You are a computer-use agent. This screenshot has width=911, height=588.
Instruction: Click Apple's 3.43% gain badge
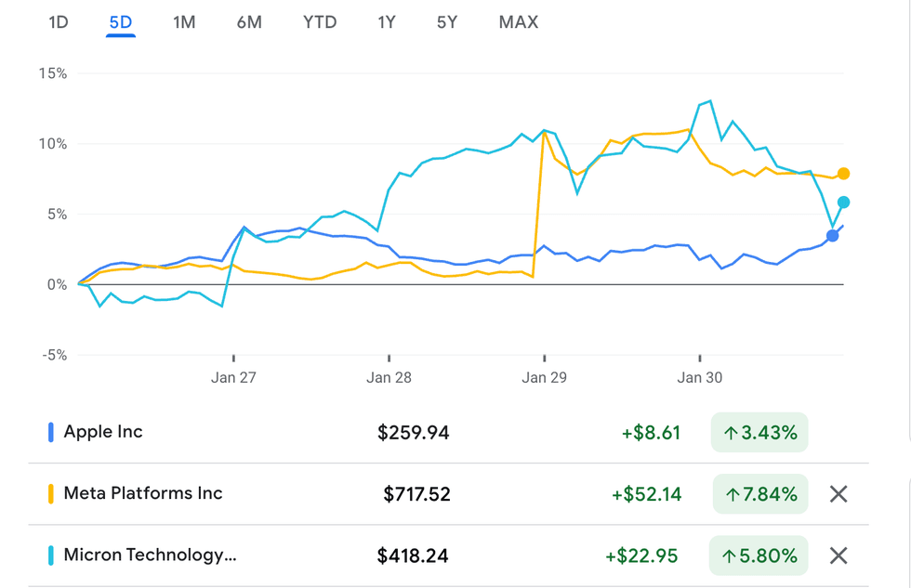pos(759,432)
